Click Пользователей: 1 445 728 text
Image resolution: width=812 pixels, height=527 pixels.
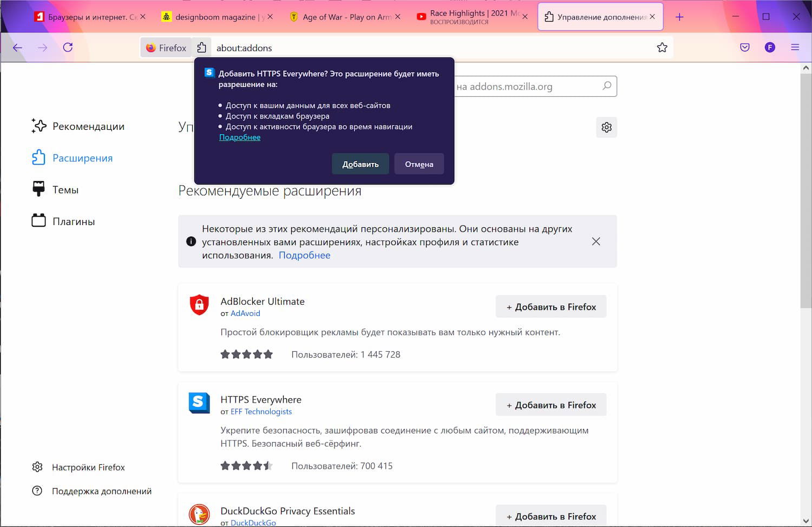pyautogui.click(x=346, y=354)
